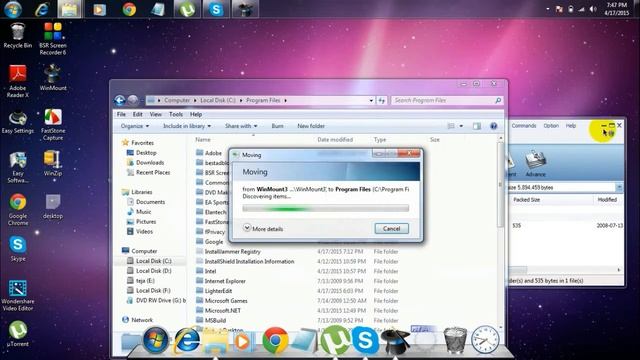640x360 pixels.
Task: Click Burn in Explorer toolbar
Action: [278, 126]
